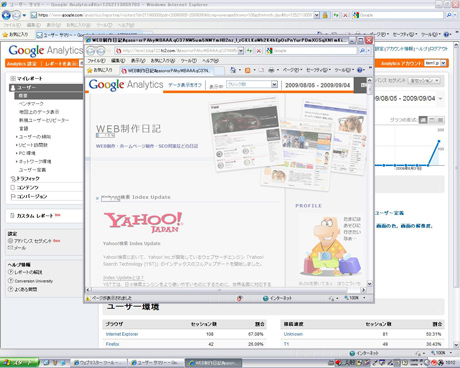The height and width of the screenshot is (368, 460).
Task: Click コンテンツ in Analytics sidebar
Action: (x=28, y=187)
